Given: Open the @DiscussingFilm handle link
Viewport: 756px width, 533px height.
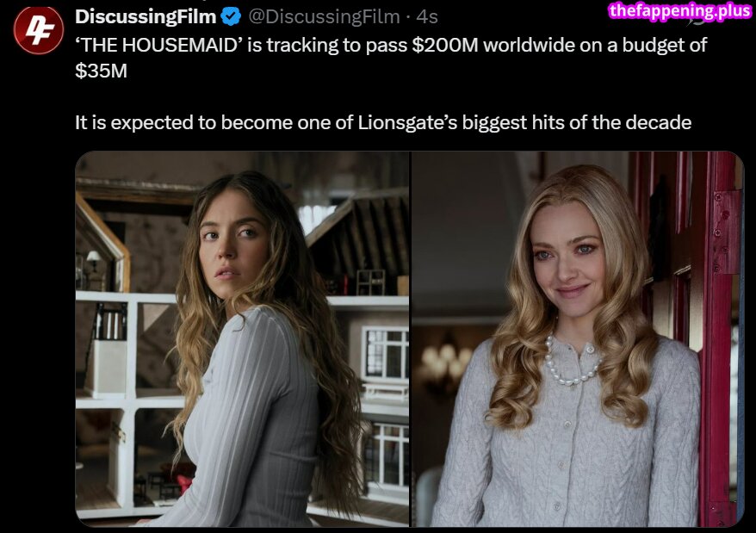Looking at the screenshot, I should pos(324,16).
